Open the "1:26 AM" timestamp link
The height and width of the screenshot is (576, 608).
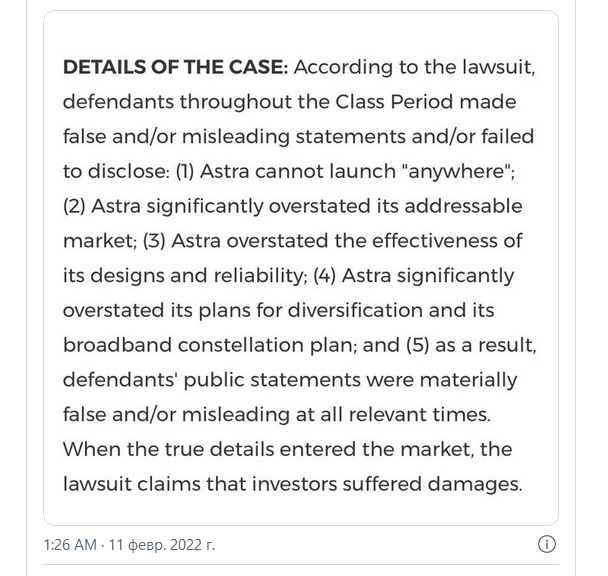coord(70,545)
